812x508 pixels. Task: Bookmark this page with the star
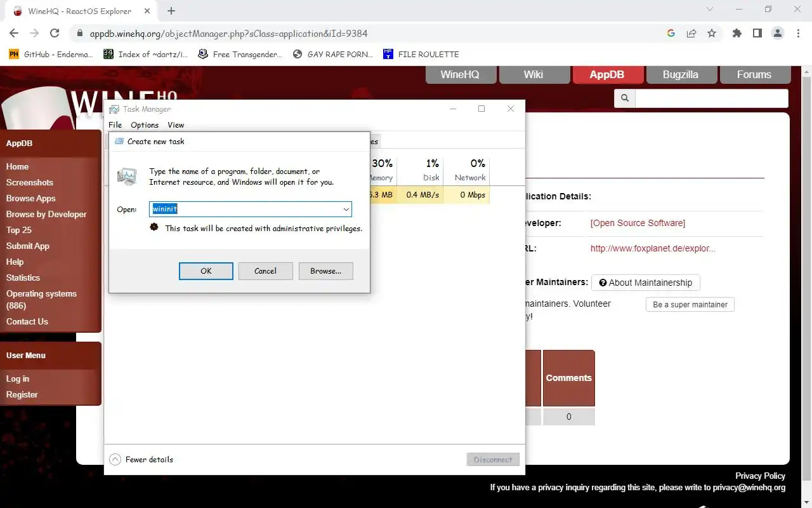click(x=712, y=33)
